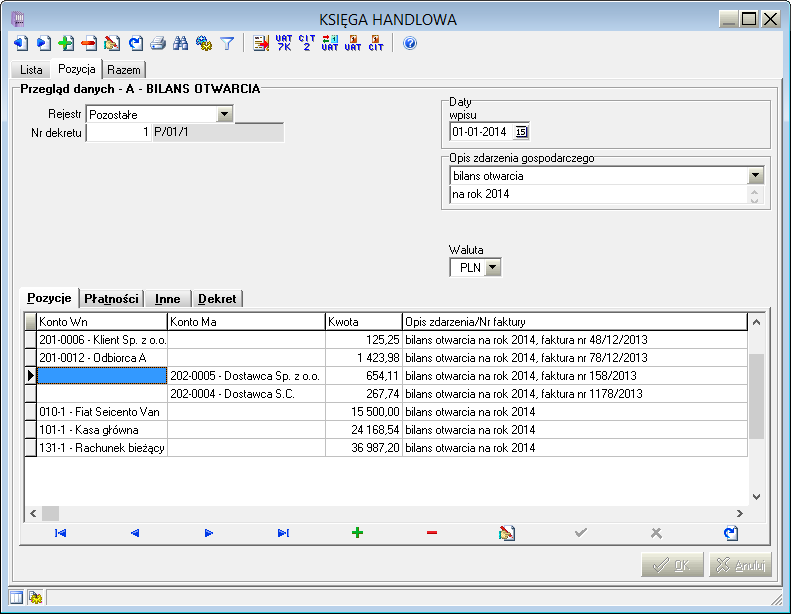
Task: Click horizontal scrollbar right arrow in grid
Action: coord(740,514)
